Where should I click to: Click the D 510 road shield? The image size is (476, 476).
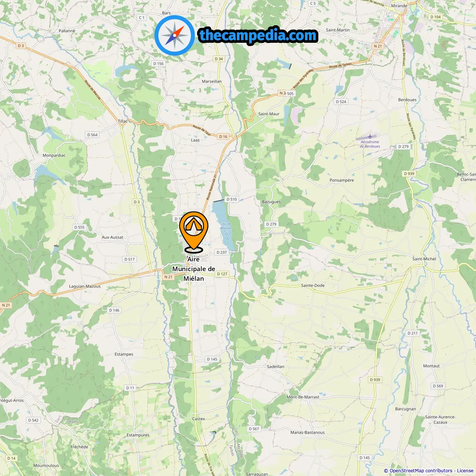[x=232, y=199]
